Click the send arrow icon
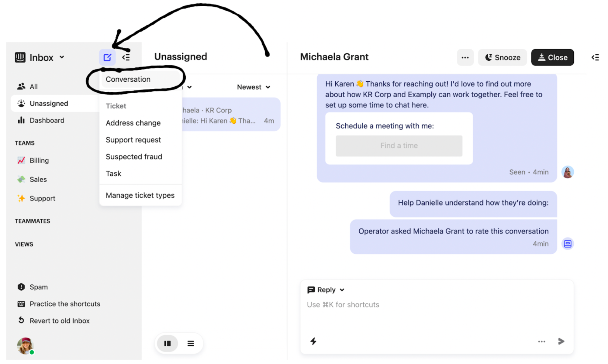The height and width of the screenshot is (364, 608). click(561, 341)
